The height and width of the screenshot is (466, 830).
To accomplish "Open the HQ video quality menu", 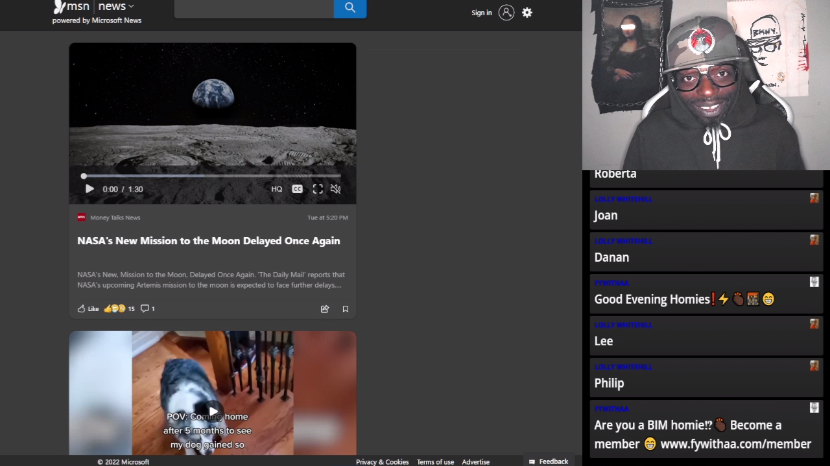I will [x=276, y=189].
